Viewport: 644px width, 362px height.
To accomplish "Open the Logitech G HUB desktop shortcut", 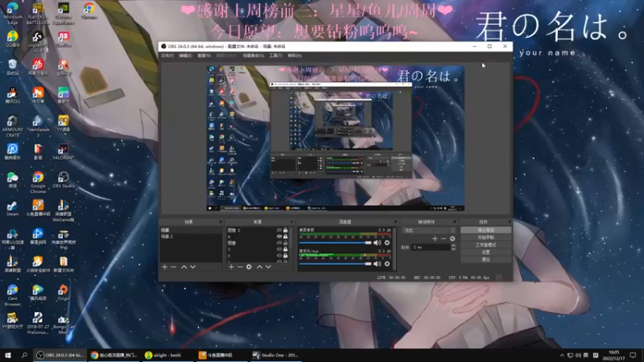I will [x=38, y=41].
